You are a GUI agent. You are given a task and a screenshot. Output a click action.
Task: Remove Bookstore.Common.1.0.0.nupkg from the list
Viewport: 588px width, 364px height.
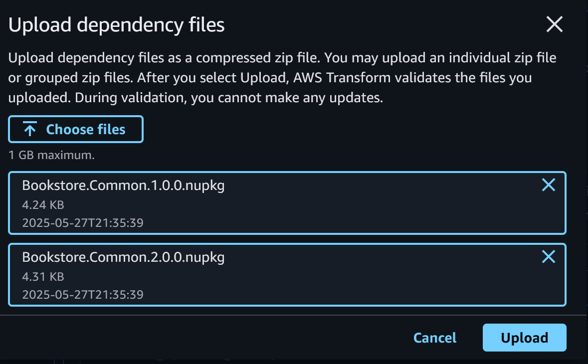point(548,184)
